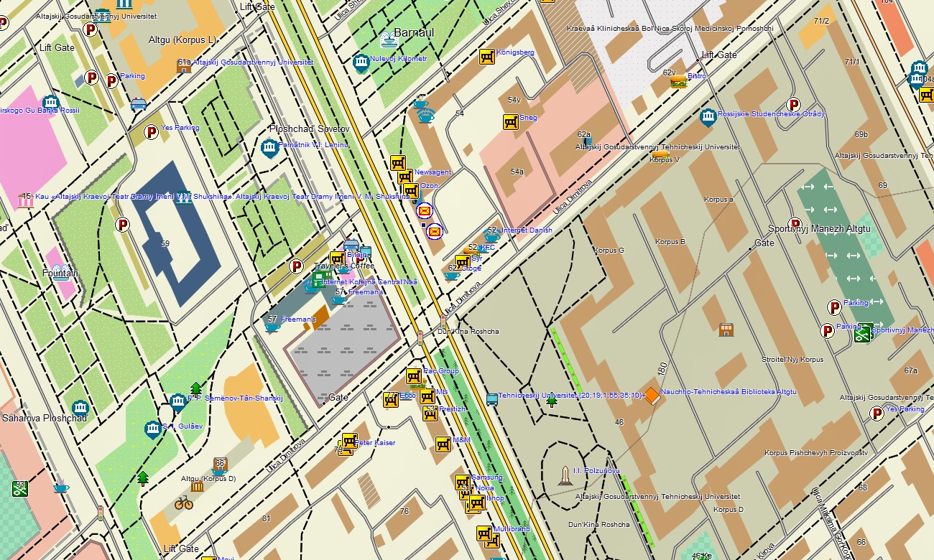Select the Korpus Pishchevyh Proizvodstv label
The image size is (934, 560).
coord(816,453)
